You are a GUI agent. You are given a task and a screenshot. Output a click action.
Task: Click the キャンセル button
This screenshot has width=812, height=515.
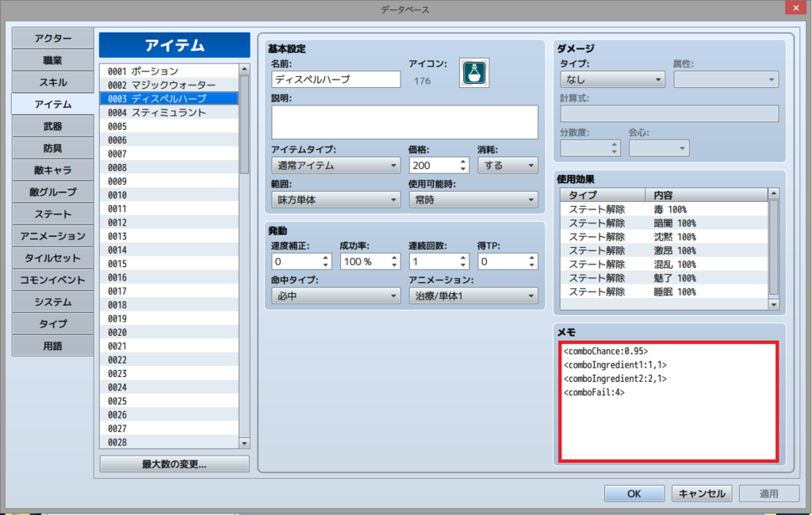[x=702, y=494]
